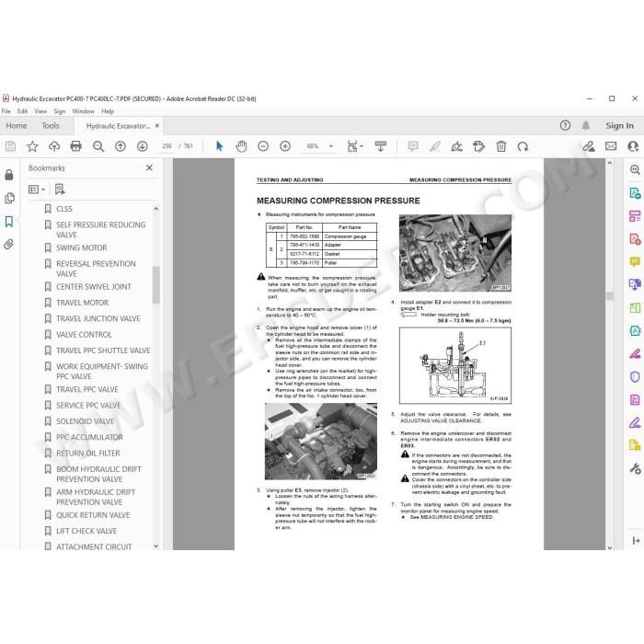Select the RETURN OIL FILTER bookmark

coord(88,454)
